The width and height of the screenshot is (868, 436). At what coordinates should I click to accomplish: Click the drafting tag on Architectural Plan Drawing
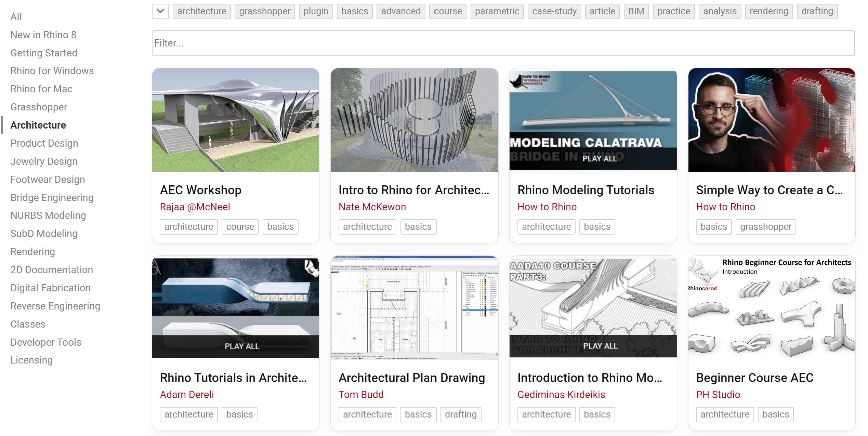[x=460, y=414]
